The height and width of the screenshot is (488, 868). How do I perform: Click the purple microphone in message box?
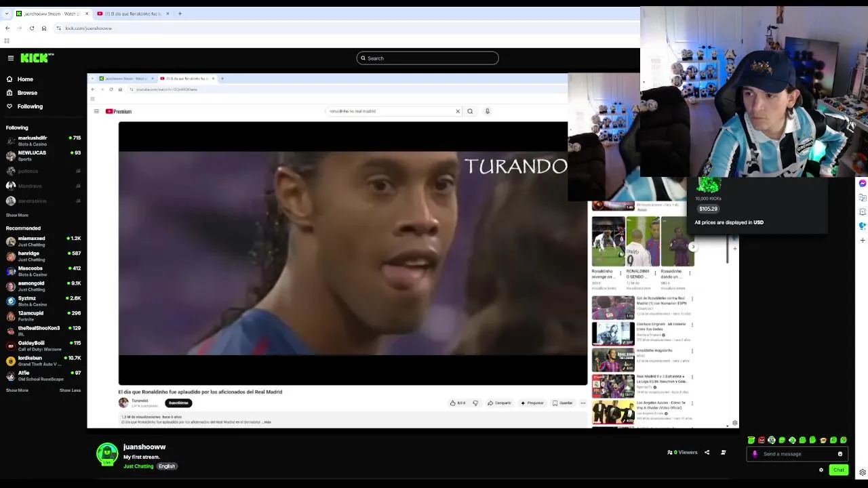click(x=755, y=454)
